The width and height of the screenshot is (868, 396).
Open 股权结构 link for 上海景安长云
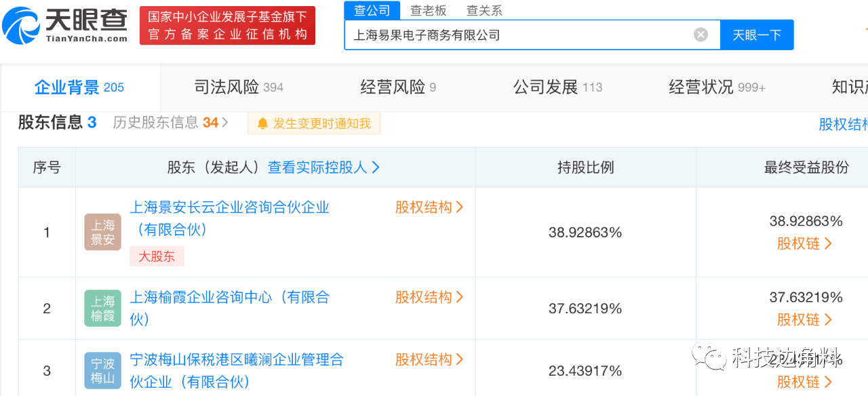point(429,207)
